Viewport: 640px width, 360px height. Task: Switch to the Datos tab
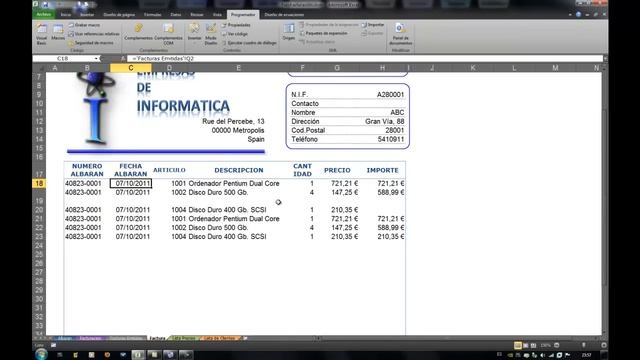pyautogui.click(x=176, y=14)
